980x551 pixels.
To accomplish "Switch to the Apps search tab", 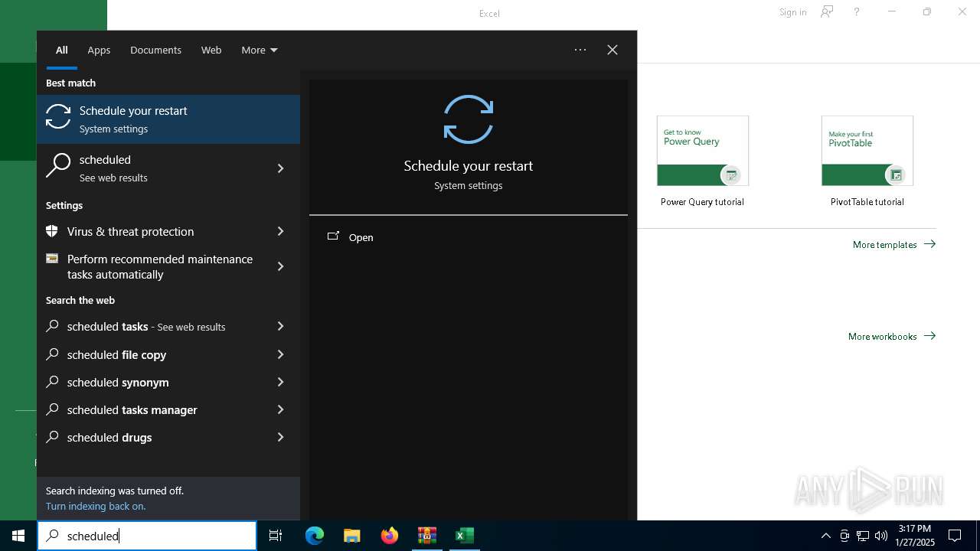I will point(99,50).
